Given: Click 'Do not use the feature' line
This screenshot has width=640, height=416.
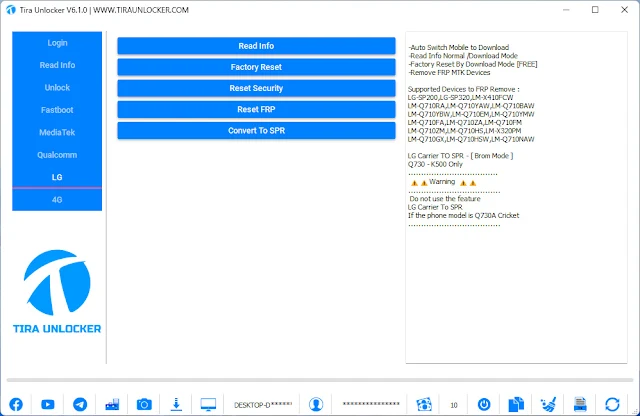Looking at the screenshot, I should 445,199.
